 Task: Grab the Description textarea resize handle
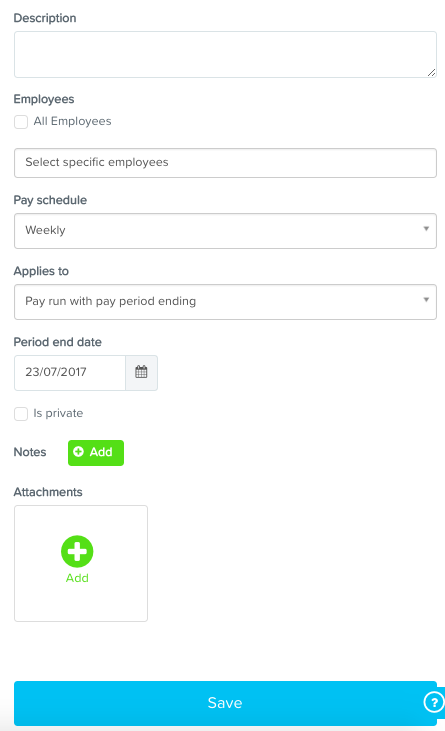(x=431, y=72)
